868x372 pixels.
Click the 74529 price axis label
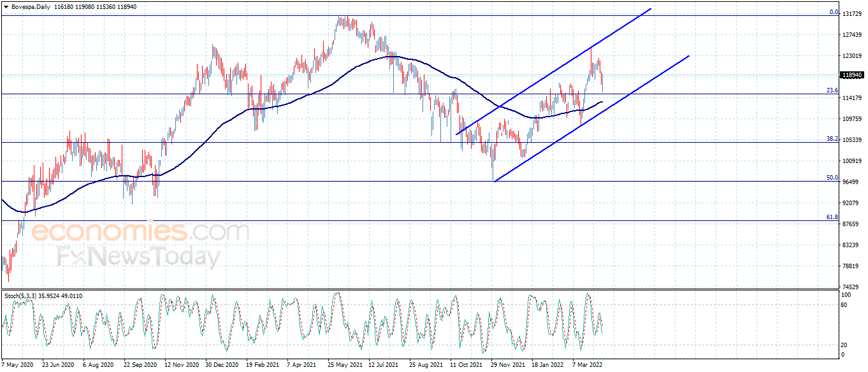852,287
